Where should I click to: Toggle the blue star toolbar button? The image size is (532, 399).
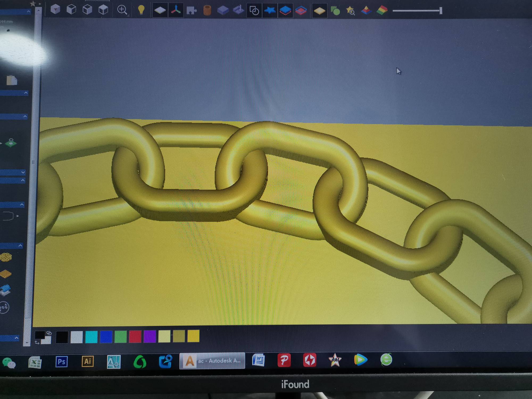270,11
